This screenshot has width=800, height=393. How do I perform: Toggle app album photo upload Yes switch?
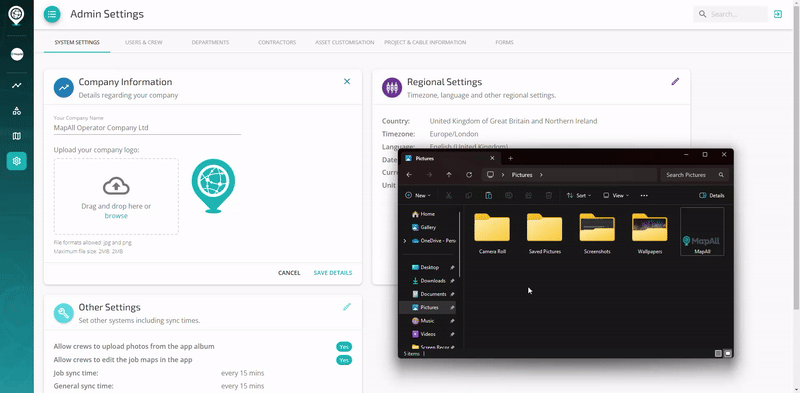[x=344, y=347]
